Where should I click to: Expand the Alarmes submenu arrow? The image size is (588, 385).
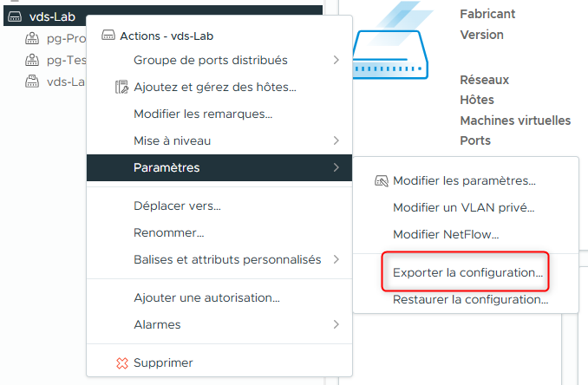click(336, 324)
